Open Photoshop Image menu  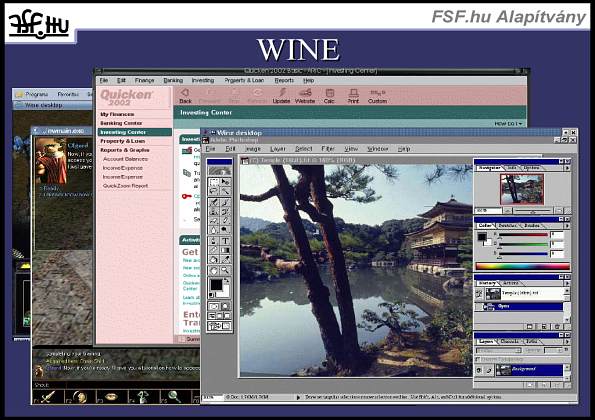pos(253,149)
